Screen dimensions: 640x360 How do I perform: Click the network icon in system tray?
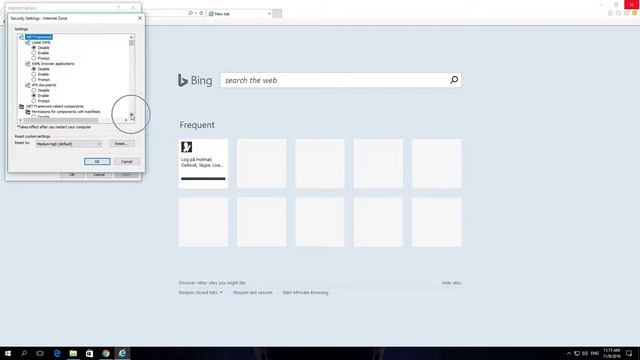[x=577, y=353]
